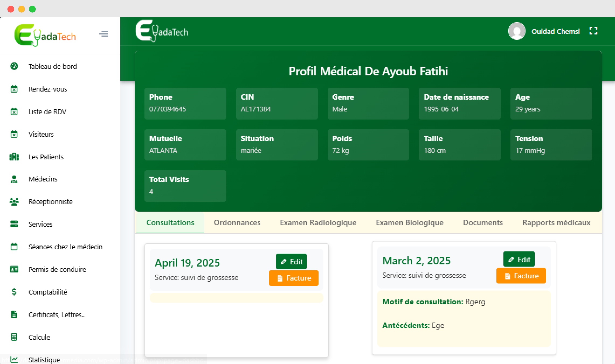Click the EyadaTech logo in the sidebar

click(x=45, y=35)
